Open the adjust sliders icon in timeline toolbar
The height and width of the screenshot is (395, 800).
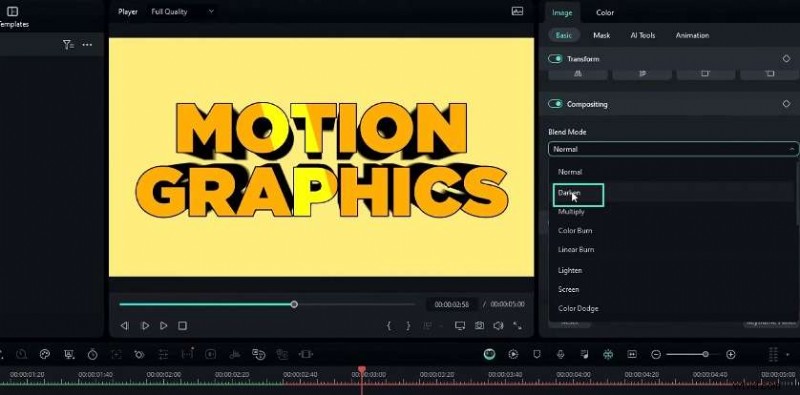[x=163, y=354]
